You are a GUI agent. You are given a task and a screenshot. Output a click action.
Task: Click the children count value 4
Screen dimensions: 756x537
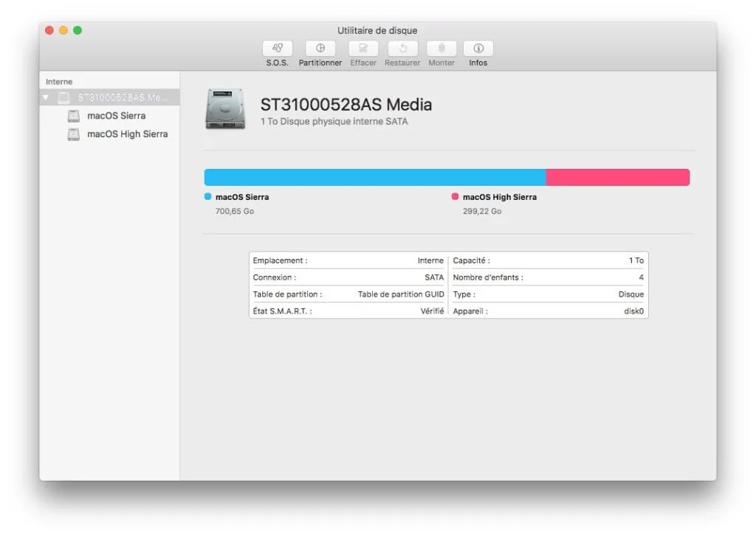[x=642, y=277]
